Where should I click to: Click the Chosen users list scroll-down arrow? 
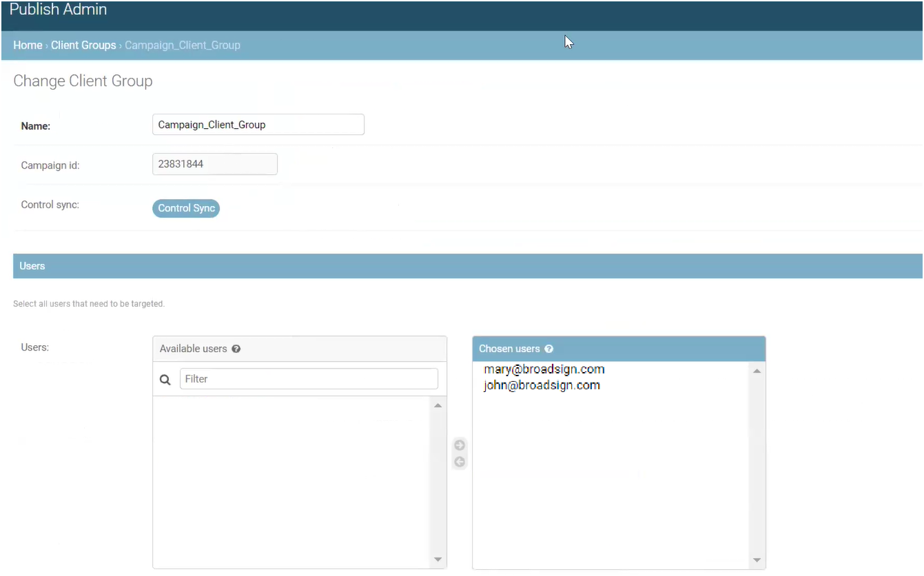tap(757, 560)
